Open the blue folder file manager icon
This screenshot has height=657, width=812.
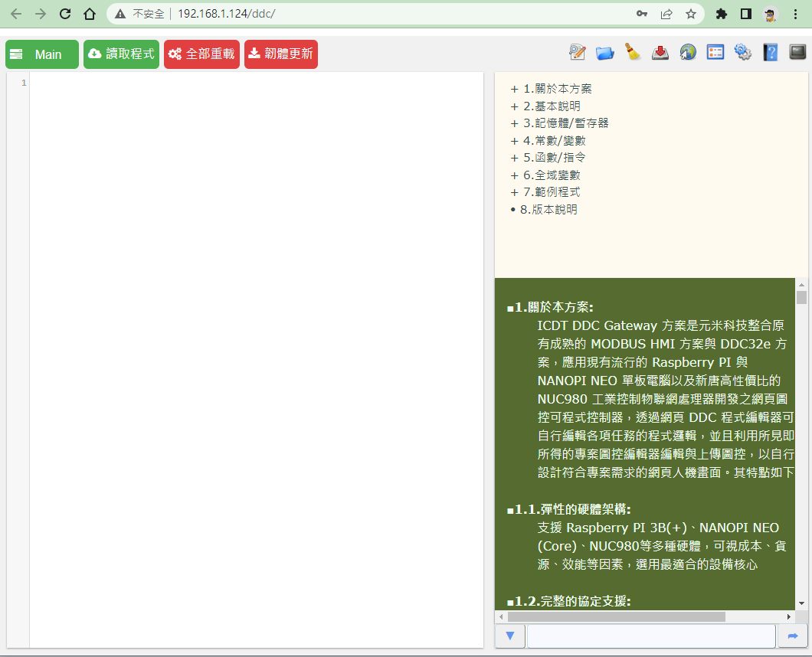tap(604, 53)
